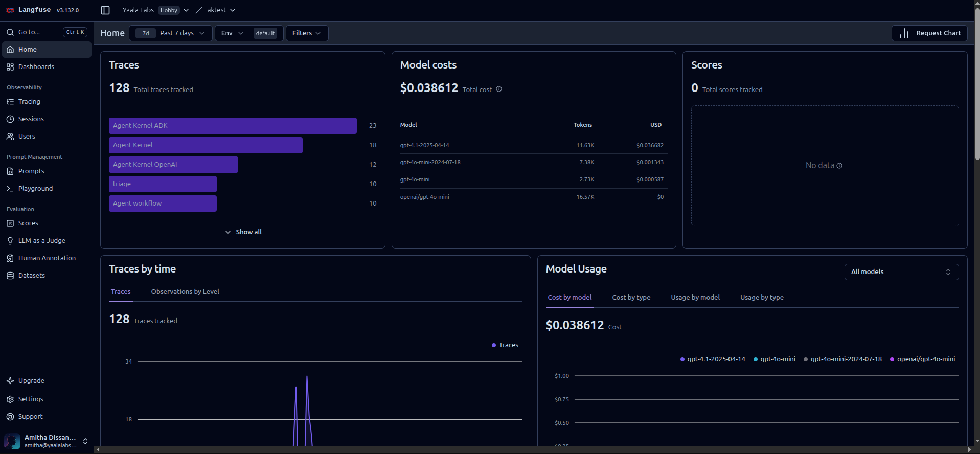The height and width of the screenshot is (454, 980).
Task: Open the Env environment dropdown
Action: 232,33
